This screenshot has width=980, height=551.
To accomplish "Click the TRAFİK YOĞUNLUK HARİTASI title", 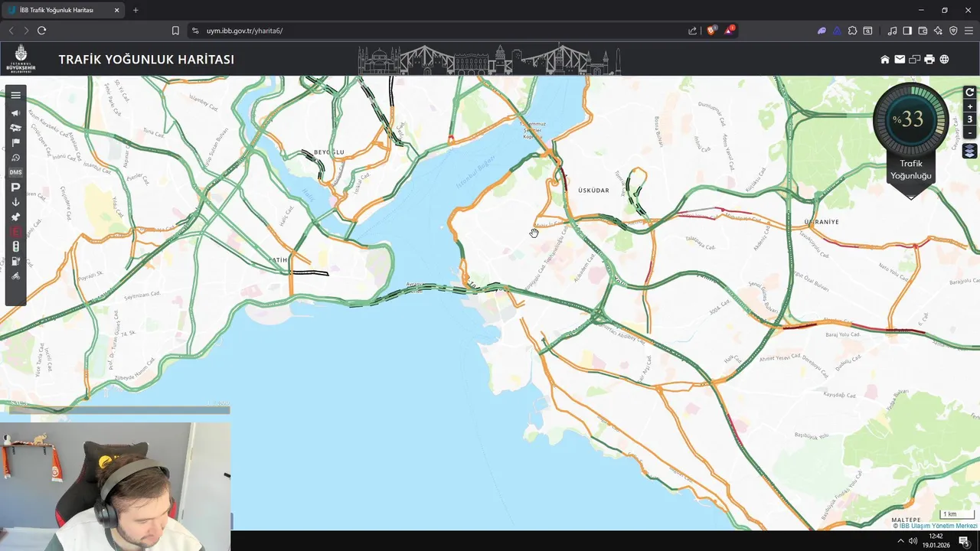I will [x=146, y=60].
